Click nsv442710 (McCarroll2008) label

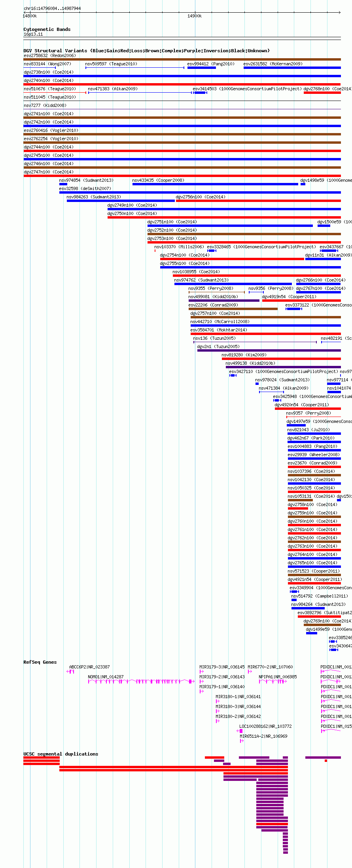point(220,322)
